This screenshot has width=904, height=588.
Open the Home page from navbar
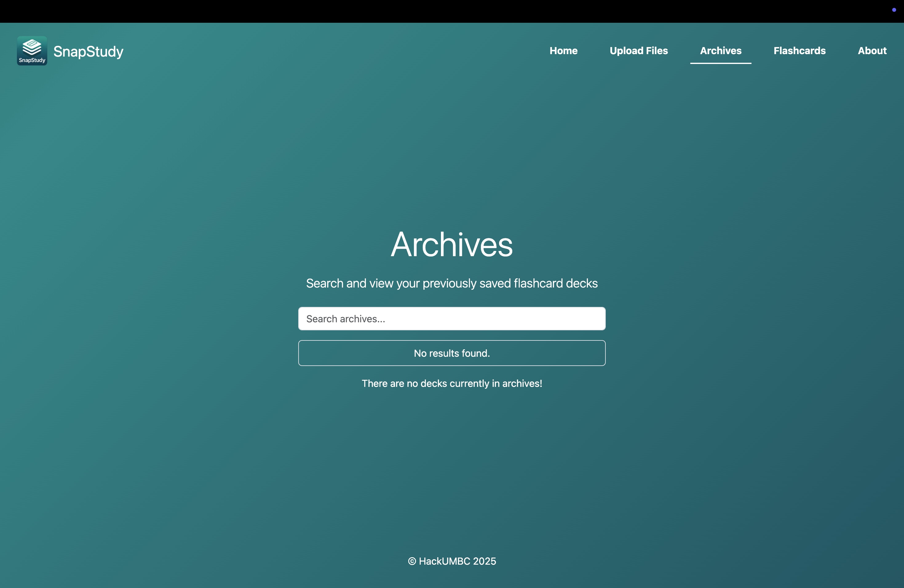click(x=563, y=50)
